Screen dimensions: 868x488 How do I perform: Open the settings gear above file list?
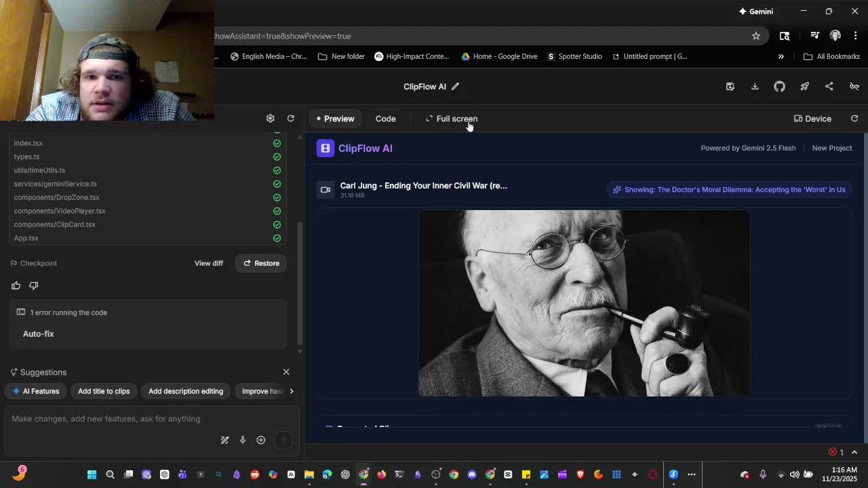pos(270,118)
